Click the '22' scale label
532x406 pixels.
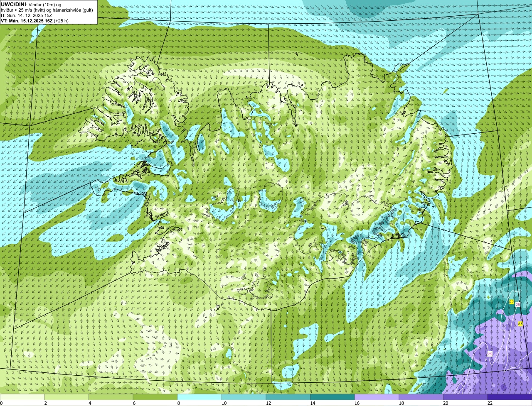pyautogui.click(x=490, y=403)
